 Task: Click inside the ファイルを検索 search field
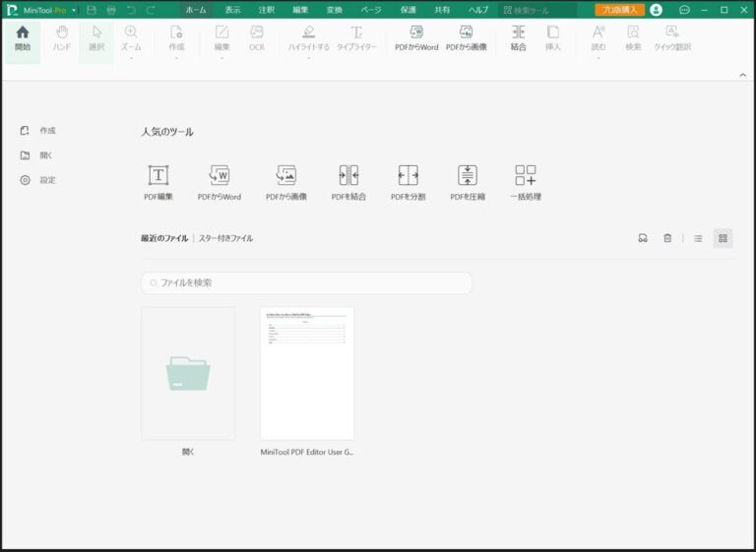coord(306,282)
